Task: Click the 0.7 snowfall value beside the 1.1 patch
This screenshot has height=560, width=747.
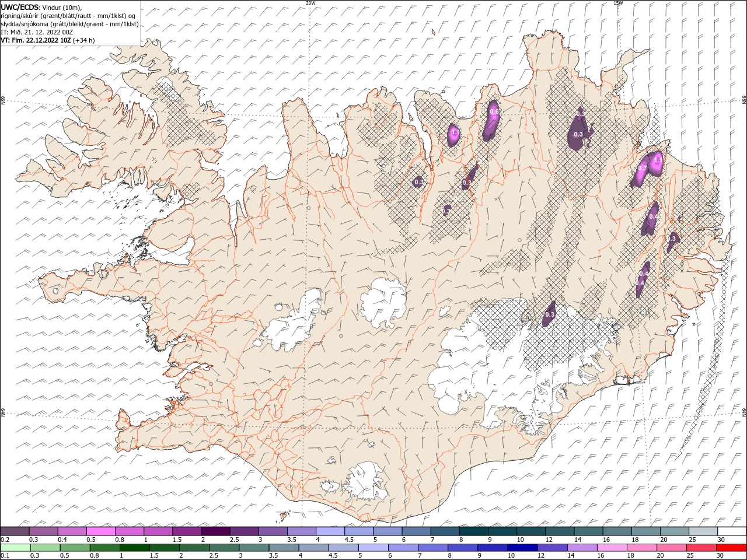Action: coord(643,168)
